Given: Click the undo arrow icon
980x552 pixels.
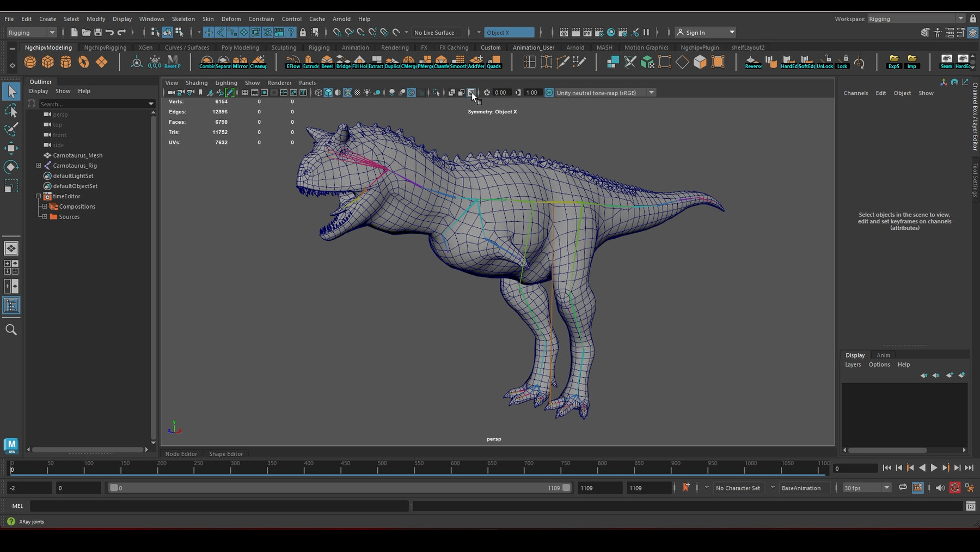Looking at the screenshot, I should [x=110, y=33].
